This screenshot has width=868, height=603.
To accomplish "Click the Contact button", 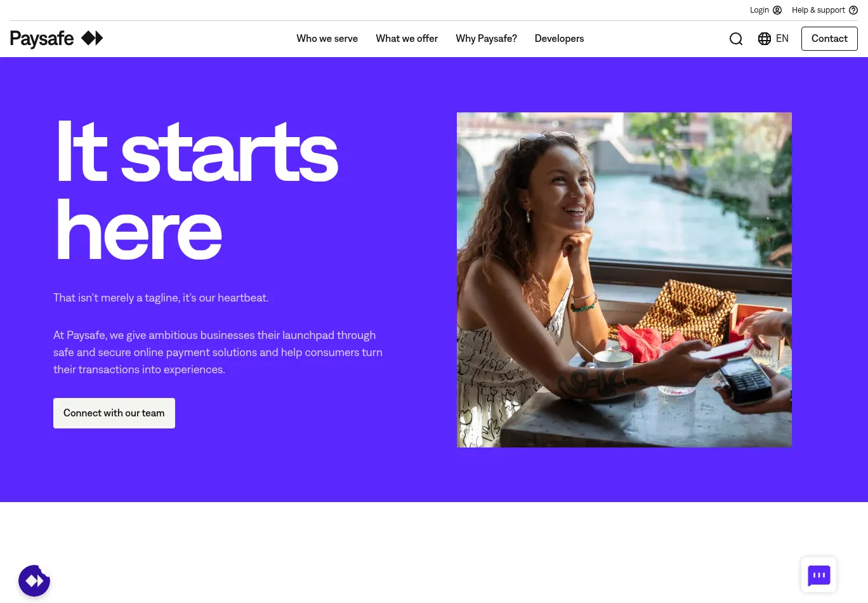I will tap(829, 39).
